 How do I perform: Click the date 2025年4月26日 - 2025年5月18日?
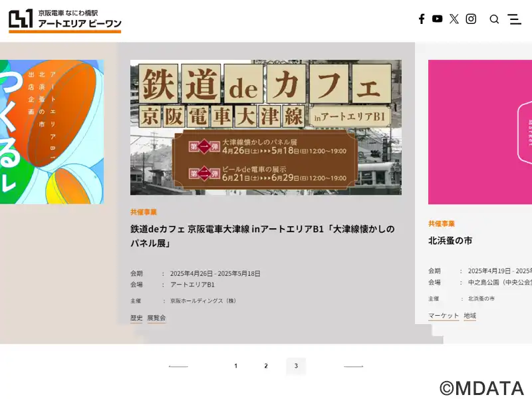click(215, 274)
